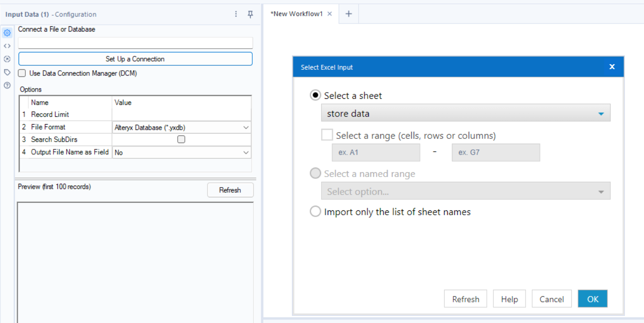The image size is (644, 323).
Task: Check the Select a range checkbox
Action: tap(327, 135)
